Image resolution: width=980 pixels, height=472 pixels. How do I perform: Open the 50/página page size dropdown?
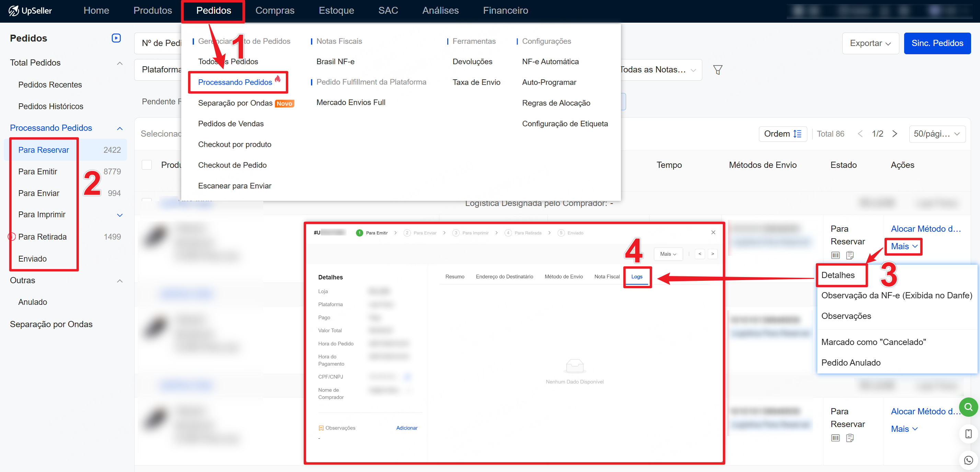click(x=937, y=134)
